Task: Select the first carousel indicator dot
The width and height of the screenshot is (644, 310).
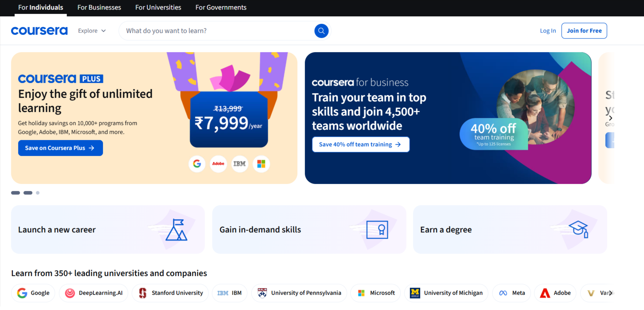Action: click(x=16, y=193)
